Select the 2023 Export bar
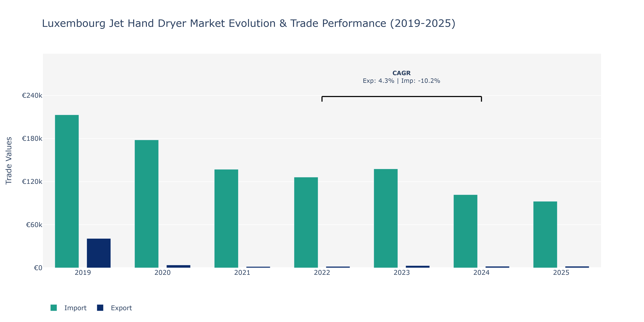This screenshot has height=322, width=644. 418,267
